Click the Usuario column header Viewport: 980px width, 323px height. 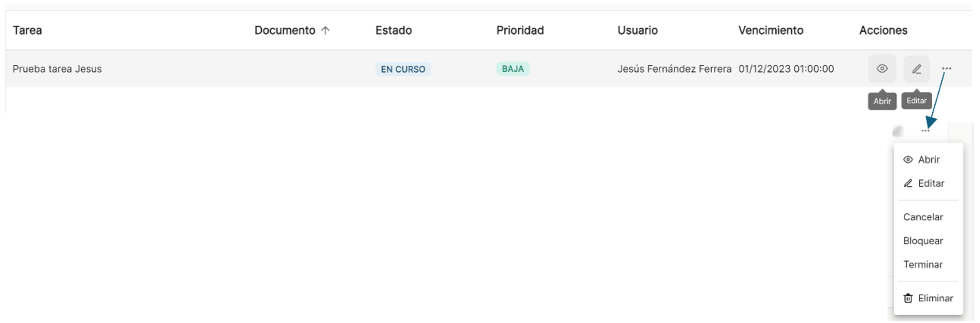[x=637, y=30]
